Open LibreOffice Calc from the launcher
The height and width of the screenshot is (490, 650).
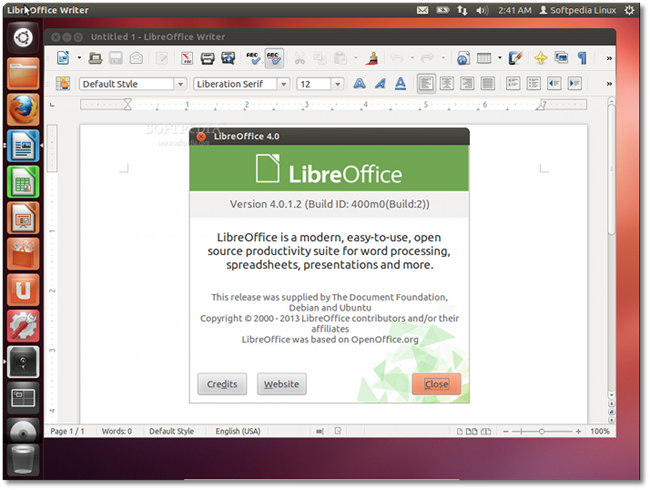coord(23,182)
